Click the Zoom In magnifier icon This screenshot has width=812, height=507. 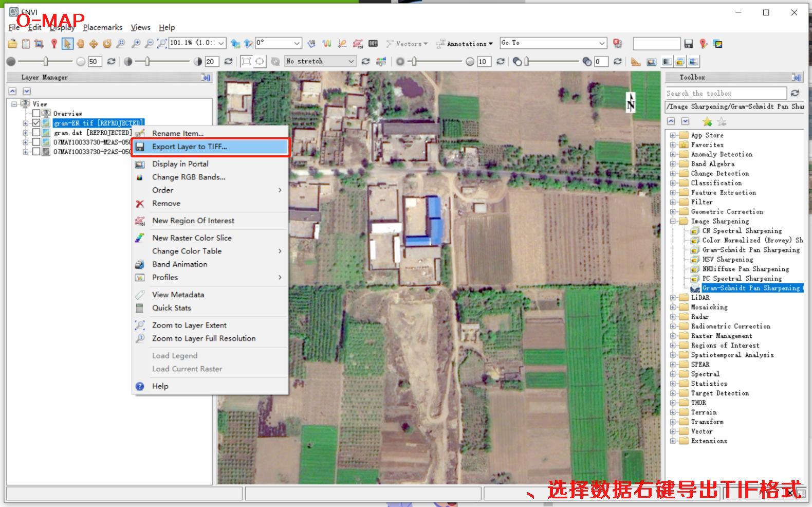tap(136, 44)
